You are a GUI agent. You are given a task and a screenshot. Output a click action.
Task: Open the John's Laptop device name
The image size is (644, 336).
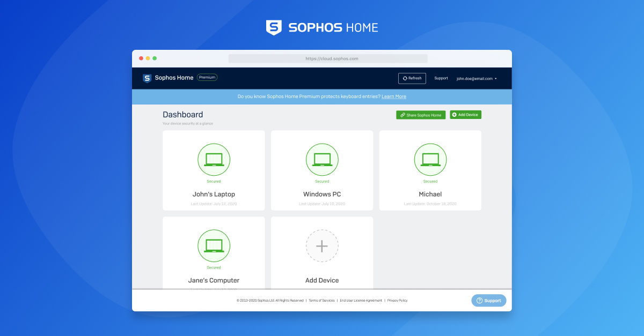tap(214, 194)
